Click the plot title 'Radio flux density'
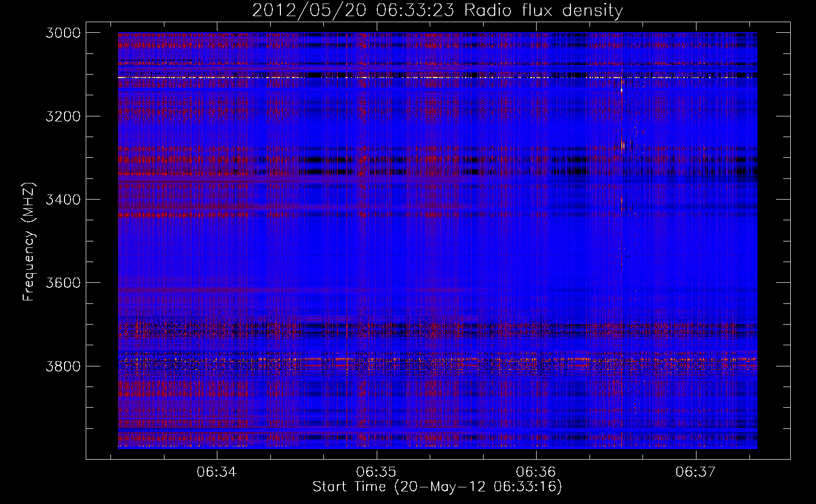This screenshot has width=816, height=504. coord(544,10)
